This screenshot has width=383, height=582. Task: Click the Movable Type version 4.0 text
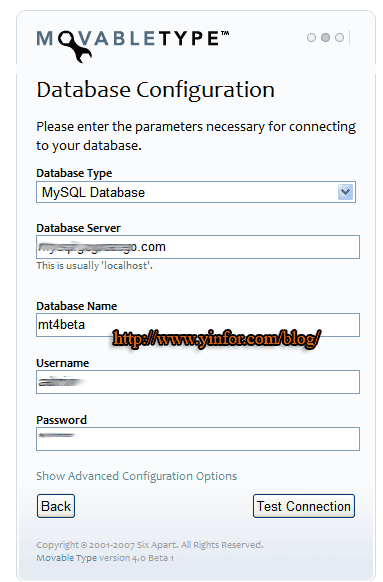(x=105, y=558)
